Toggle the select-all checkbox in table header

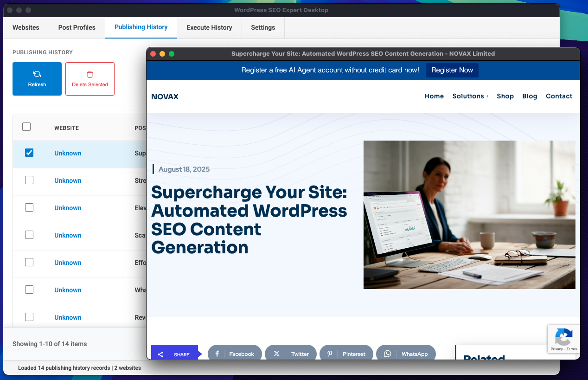coord(26,127)
